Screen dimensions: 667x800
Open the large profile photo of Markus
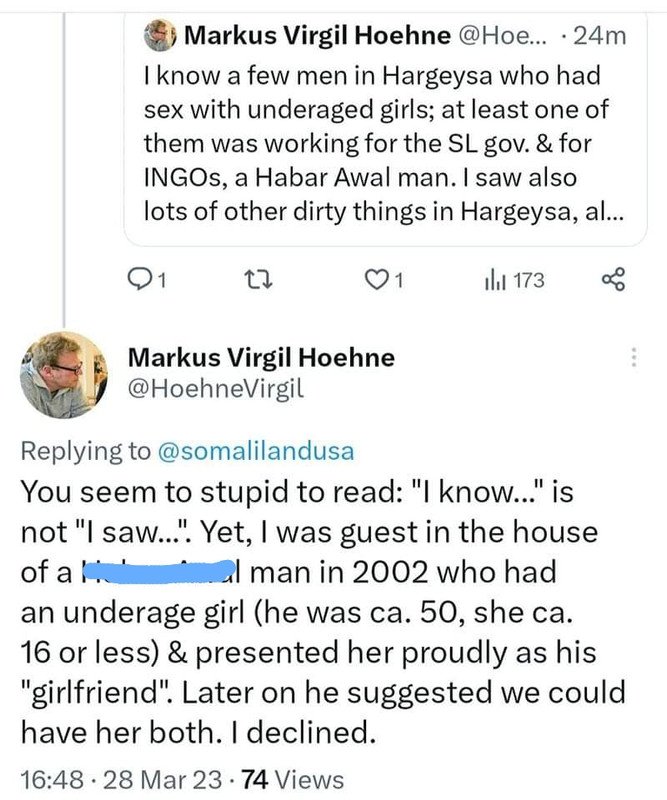61,373
